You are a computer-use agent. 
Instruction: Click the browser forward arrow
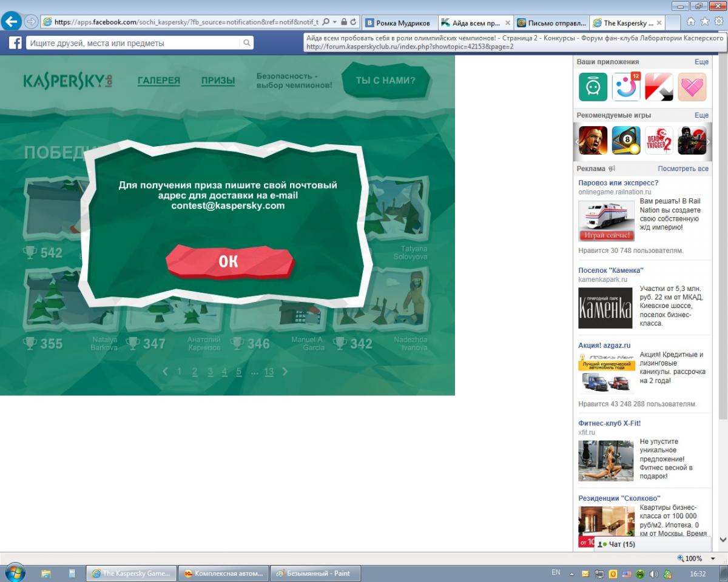[x=30, y=22]
